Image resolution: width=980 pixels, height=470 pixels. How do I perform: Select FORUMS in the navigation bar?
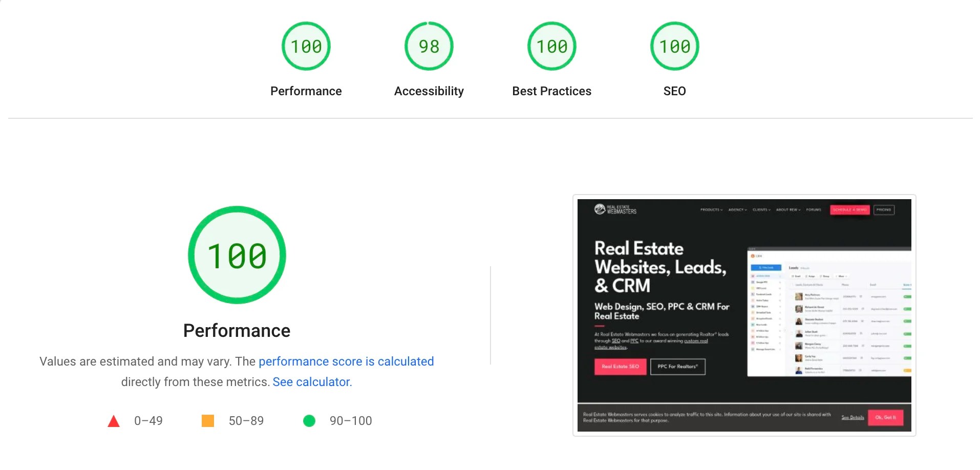pyautogui.click(x=813, y=209)
